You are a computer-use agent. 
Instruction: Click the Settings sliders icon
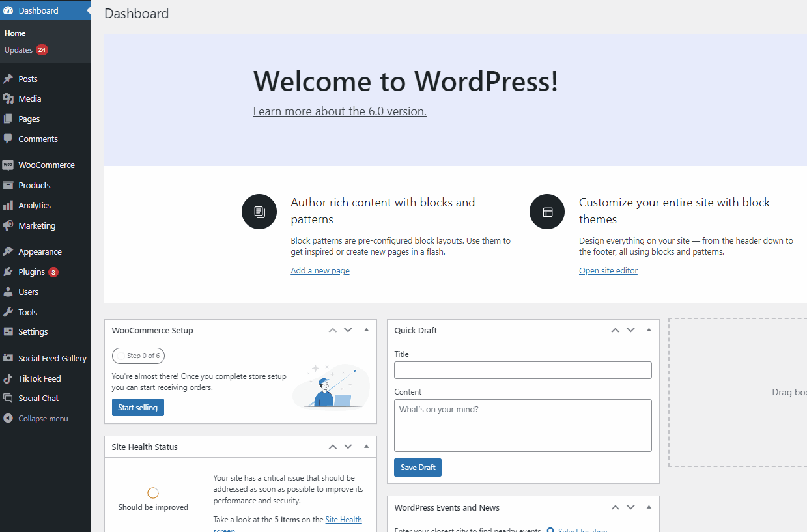pyautogui.click(x=8, y=331)
